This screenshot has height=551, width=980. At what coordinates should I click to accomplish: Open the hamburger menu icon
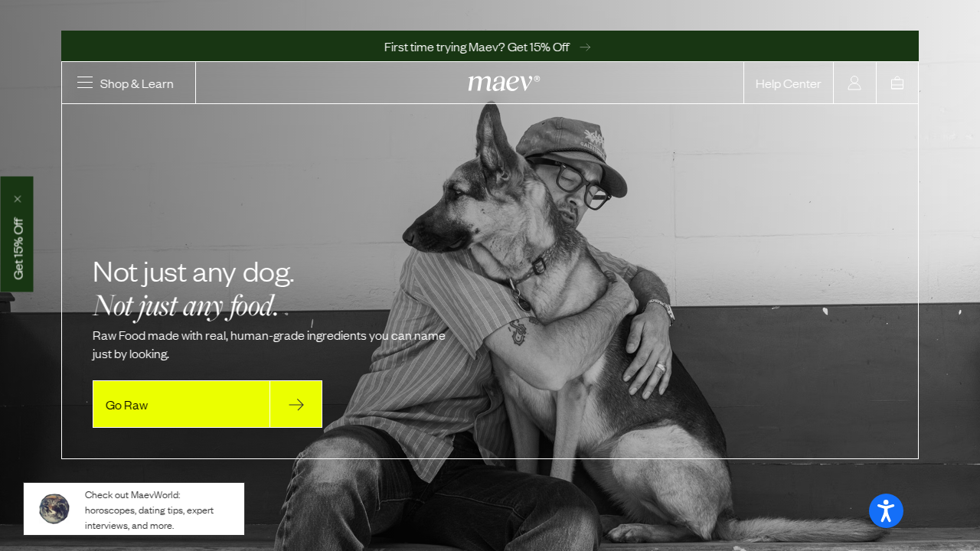pos(85,83)
